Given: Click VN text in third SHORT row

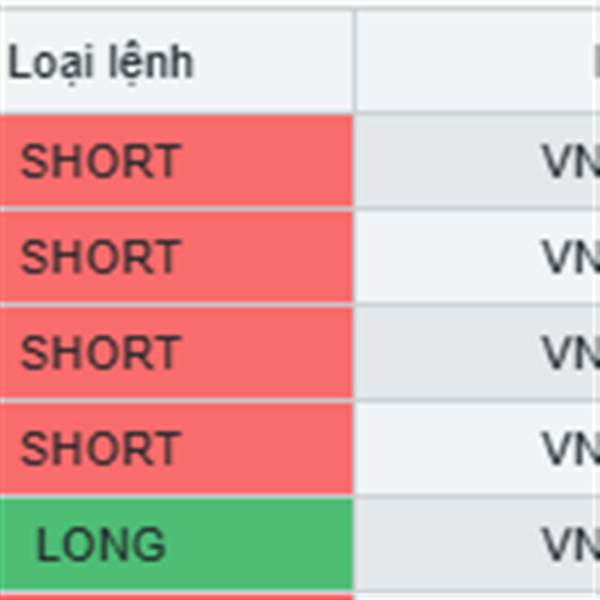Looking at the screenshot, I should (571, 352).
